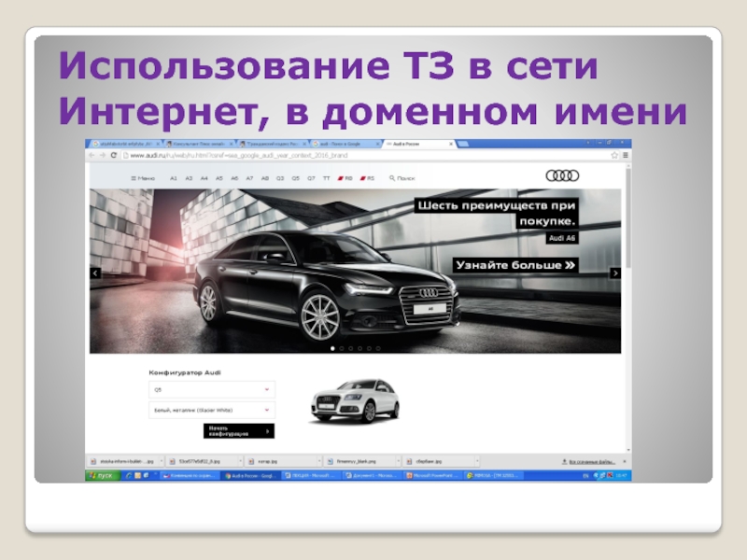Viewport: 747px width, 560px height.
Task: Click the Узнайте больше banner button
Action: click(x=515, y=265)
